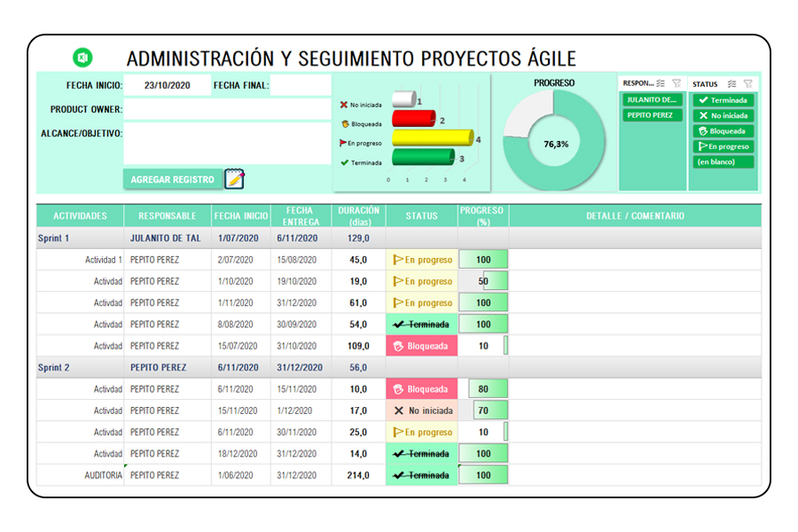Click X icon in No iniciada cell
798x532 pixels.
pyautogui.click(x=399, y=411)
